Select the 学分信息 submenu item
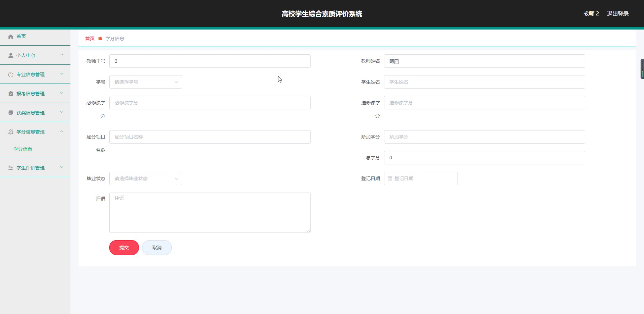This screenshot has width=644, height=314. coord(23,149)
